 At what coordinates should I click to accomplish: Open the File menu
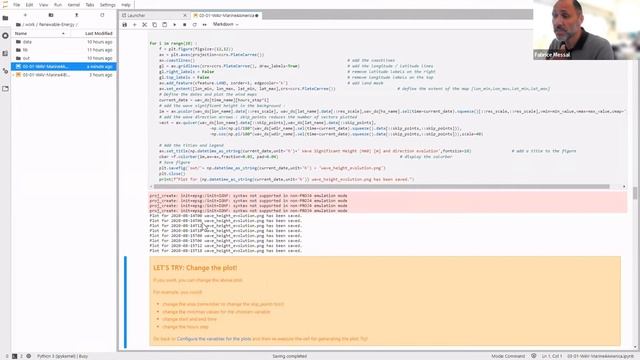pos(16,5)
